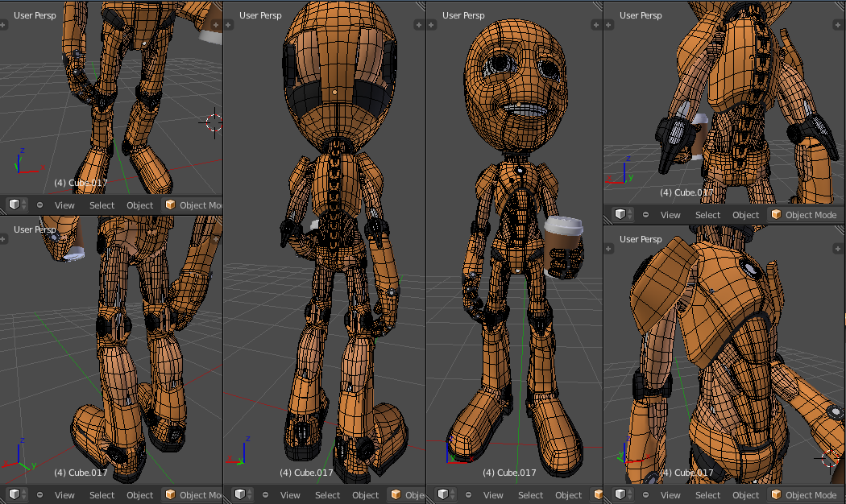Open editor type selector in robot back-view viewport
Screen dimensions: 846x504
pos(243,495)
